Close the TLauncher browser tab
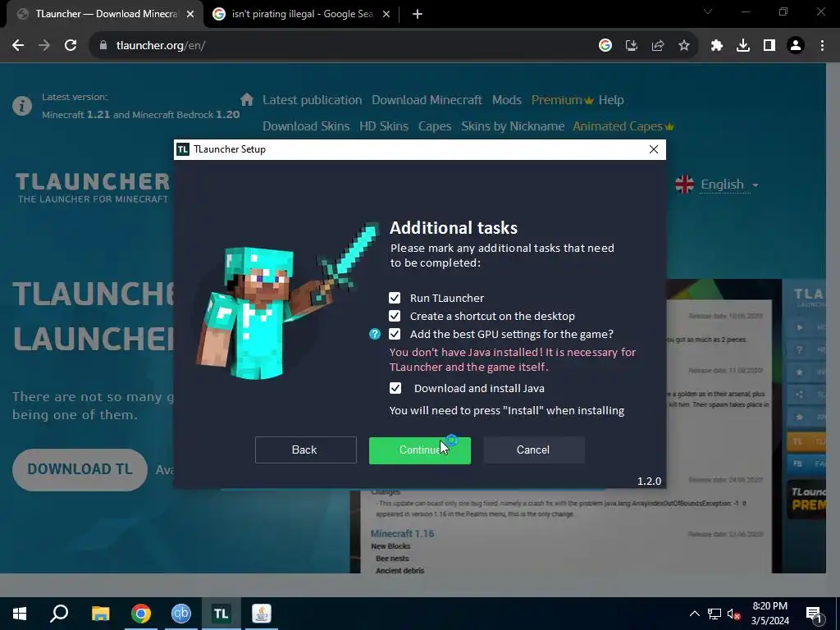The image size is (840, 630). 190,15
